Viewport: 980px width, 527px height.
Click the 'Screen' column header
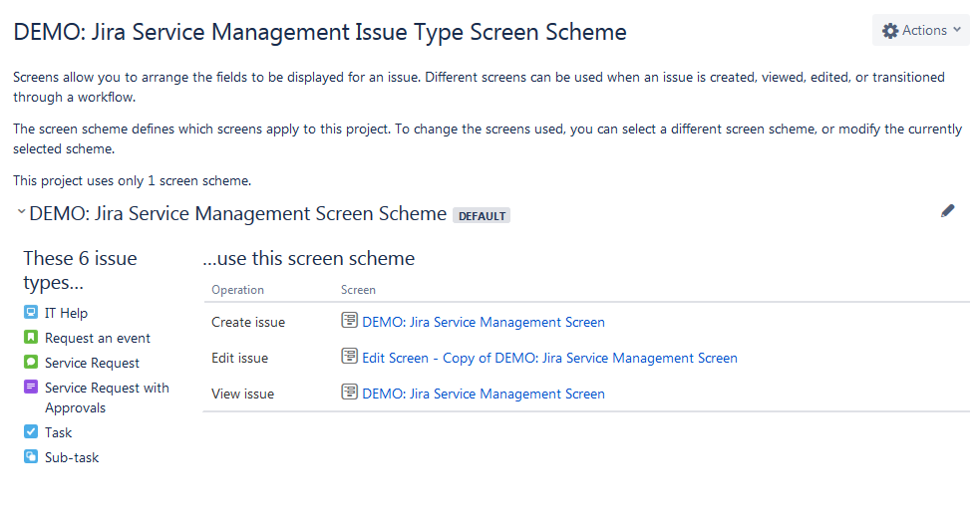(x=358, y=290)
